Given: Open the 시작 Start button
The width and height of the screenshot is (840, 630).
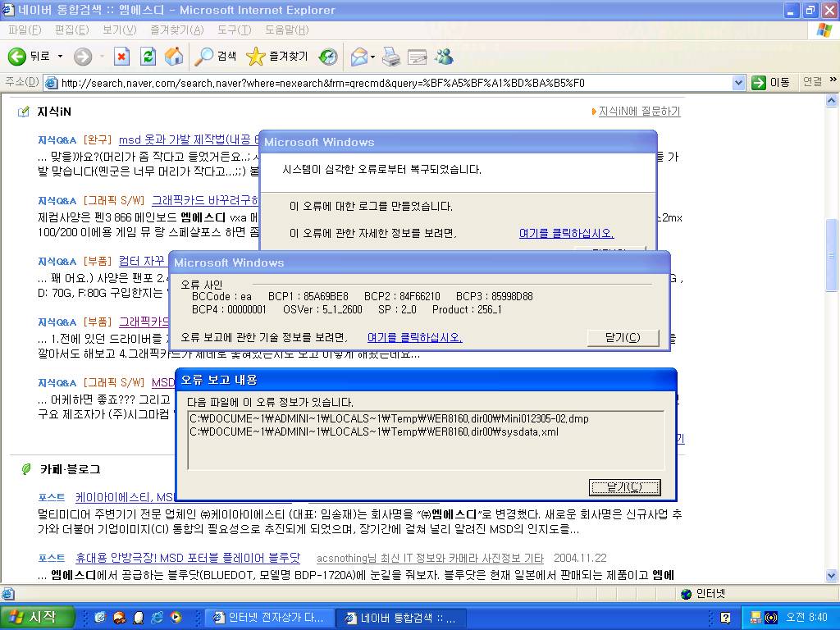Looking at the screenshot, I should (x=37, y=617).
